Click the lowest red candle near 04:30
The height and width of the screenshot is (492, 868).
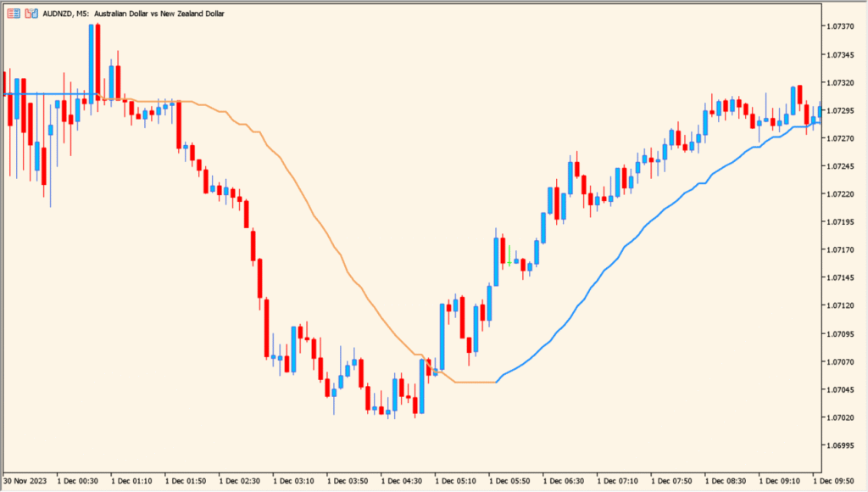coord(415,405)
